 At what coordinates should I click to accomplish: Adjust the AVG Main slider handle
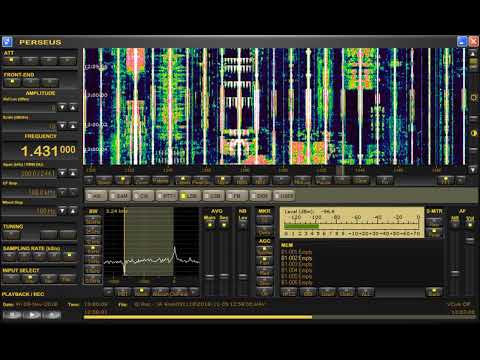point(210,276)
